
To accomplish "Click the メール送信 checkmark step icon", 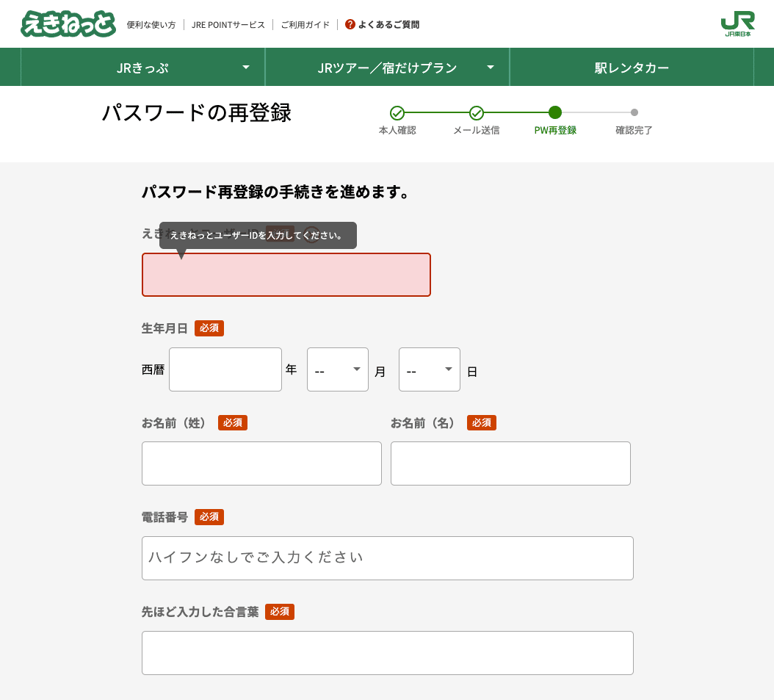I will click(x=476, y=115).
